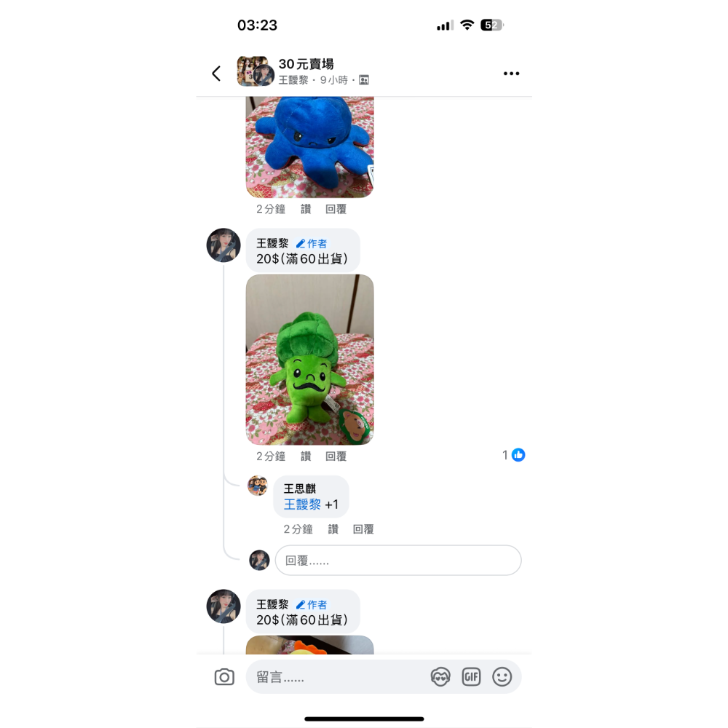
Task: View the blue octopus plush photo
Action: [309, 147]
